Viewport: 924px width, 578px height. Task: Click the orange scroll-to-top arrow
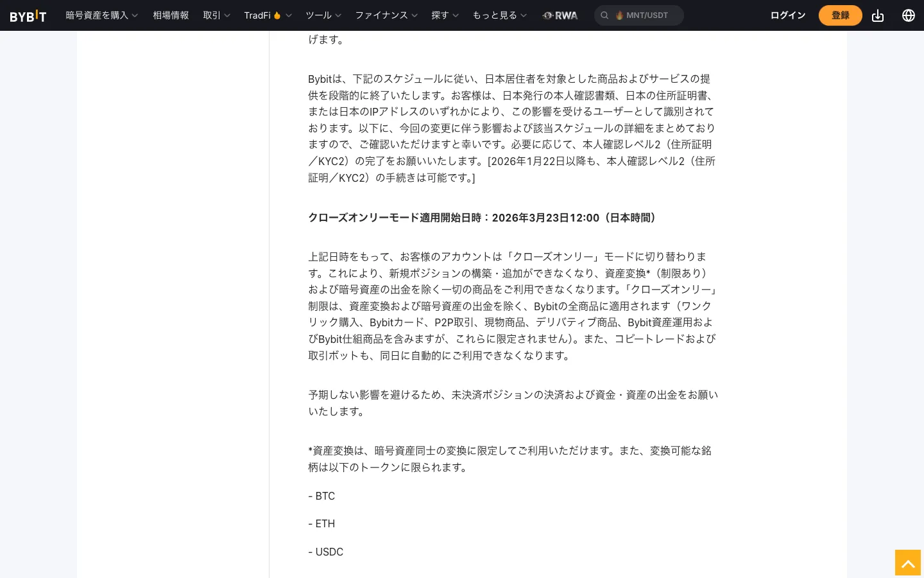pos(908,563)
